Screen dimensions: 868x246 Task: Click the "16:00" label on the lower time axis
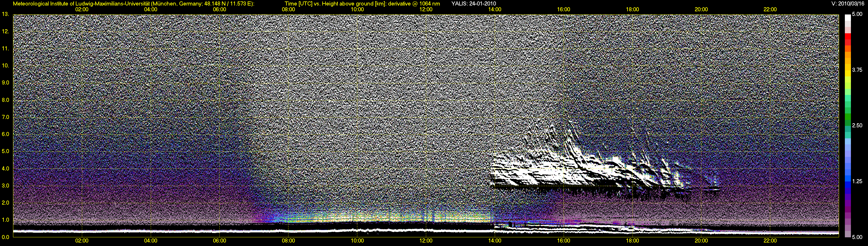tap(564, 241)
